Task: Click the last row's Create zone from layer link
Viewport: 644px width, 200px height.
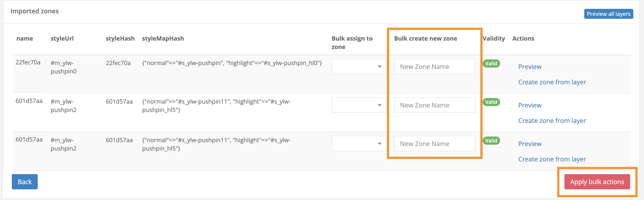Action: point(552,159)
